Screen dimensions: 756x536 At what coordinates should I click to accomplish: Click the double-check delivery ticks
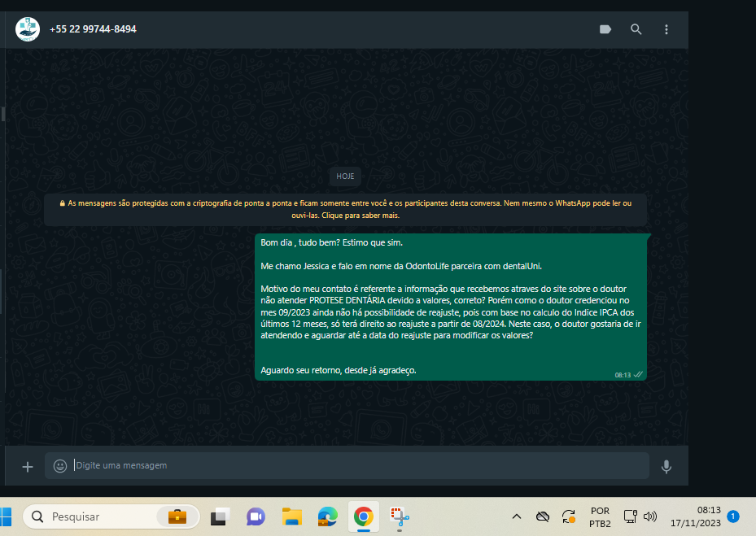click(638, 374)
